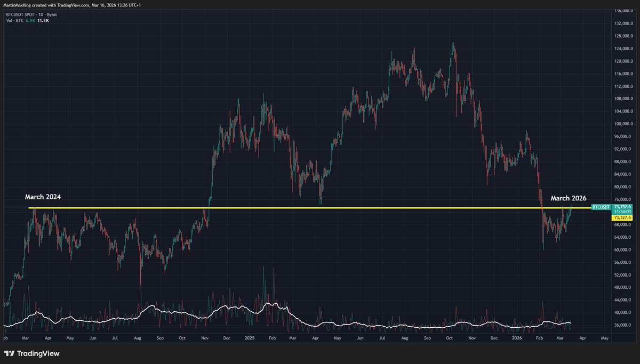Click the 48,000.0 price axis label
The width and height of the screenshot is (640, 364).
[623, 287]
